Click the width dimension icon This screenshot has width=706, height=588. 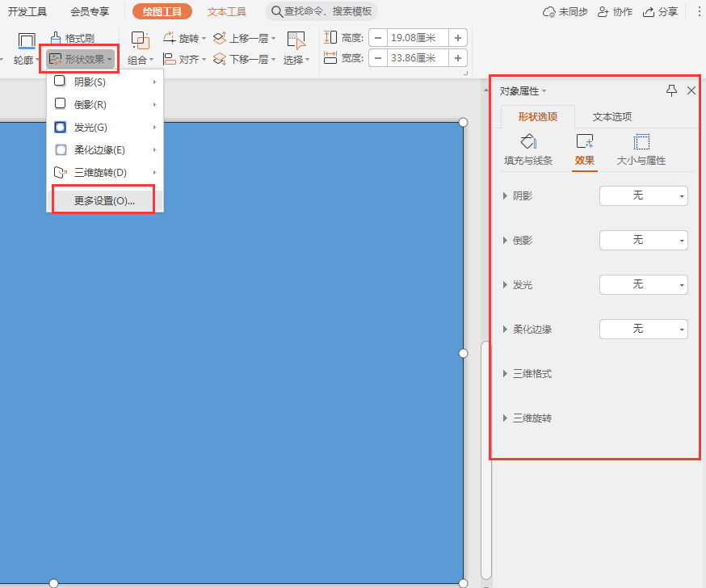330,57
